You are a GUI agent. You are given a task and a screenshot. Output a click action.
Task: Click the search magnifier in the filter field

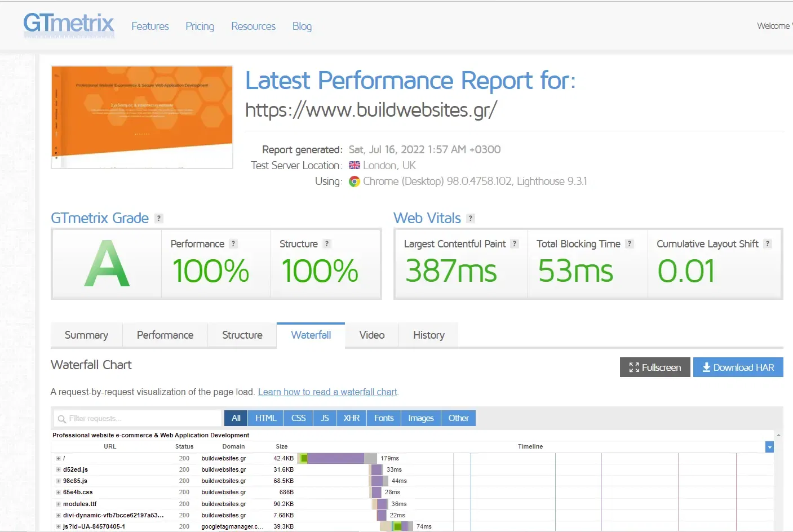coord(61,418)
